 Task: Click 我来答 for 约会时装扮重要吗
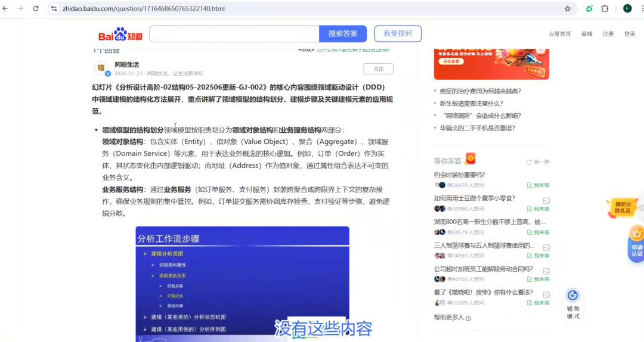tap(538, 185)
